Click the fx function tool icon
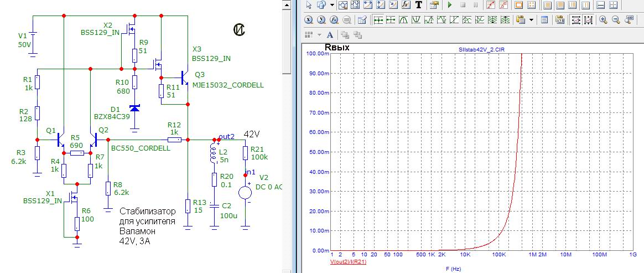The height and width of the screenshot is (273, 644). click(x=405, y=5)
